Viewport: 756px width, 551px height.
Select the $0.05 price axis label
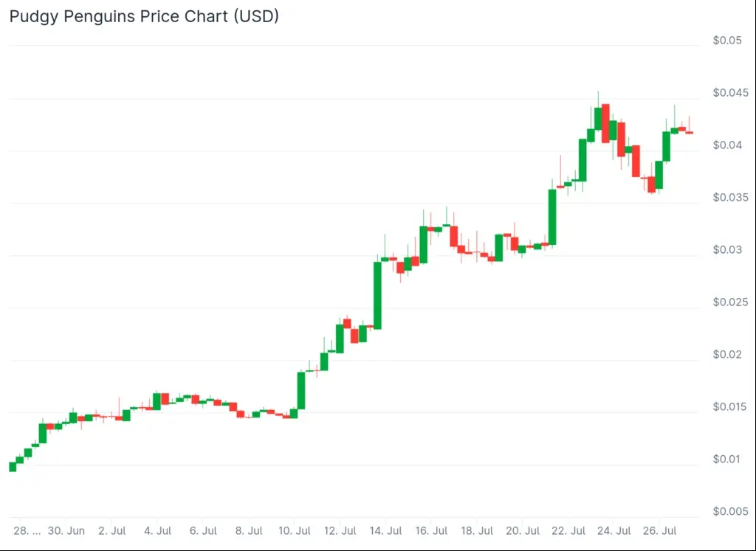(727, 40)
